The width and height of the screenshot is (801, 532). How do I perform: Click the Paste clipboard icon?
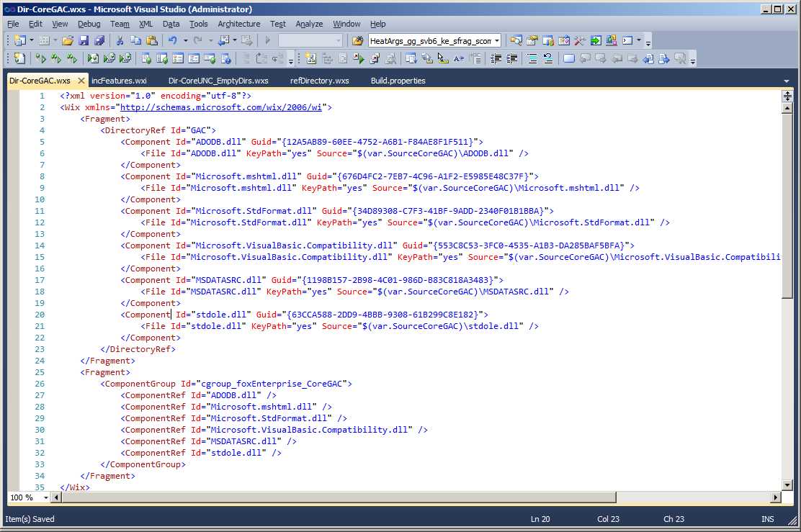[152, 40]
